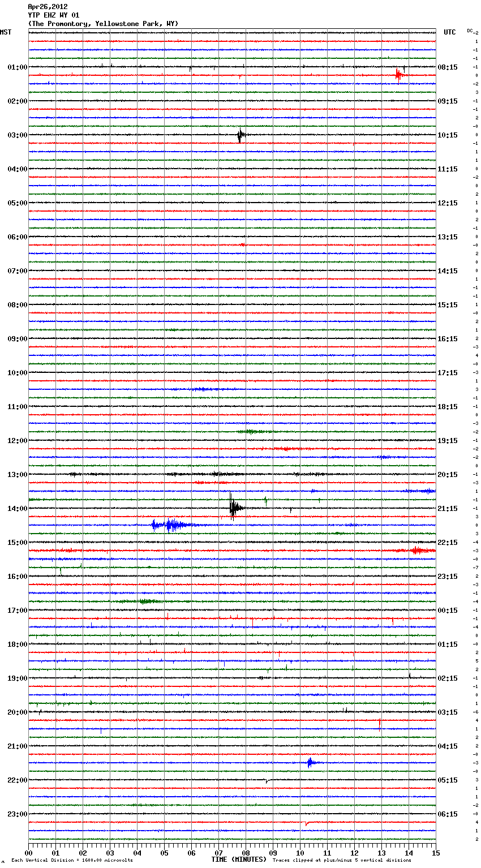
Task: Click the large black seismic event on the 14:00 trace
Action: coord(235,507)
